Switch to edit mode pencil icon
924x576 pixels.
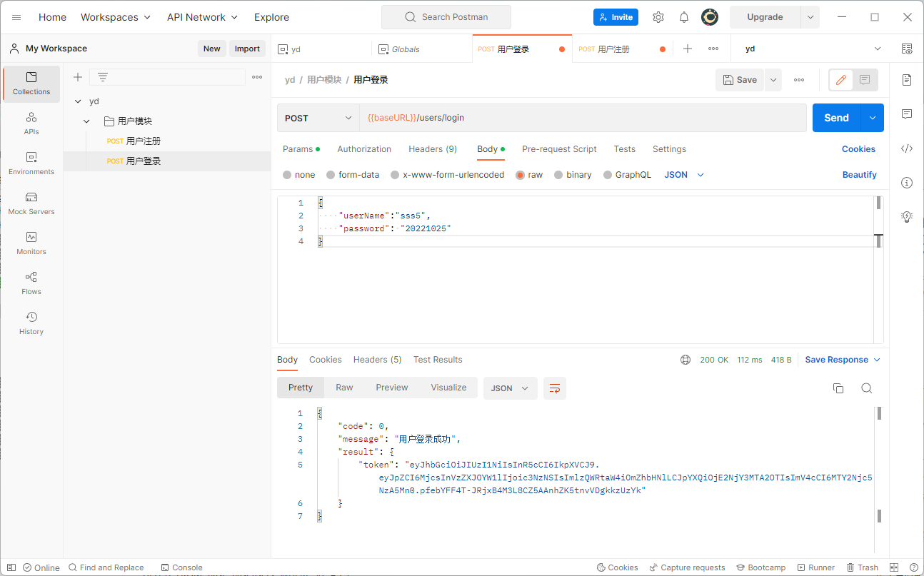click(x=841, y=80)
